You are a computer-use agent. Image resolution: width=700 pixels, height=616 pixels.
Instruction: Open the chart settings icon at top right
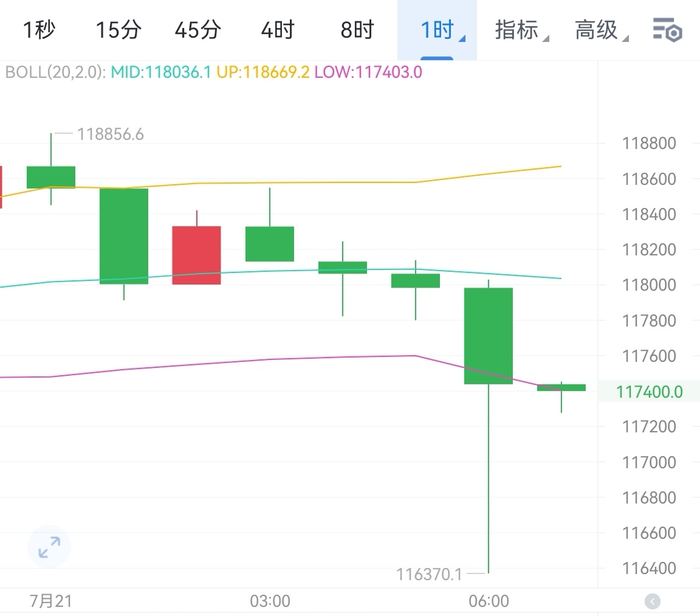[x=667, y=30]
